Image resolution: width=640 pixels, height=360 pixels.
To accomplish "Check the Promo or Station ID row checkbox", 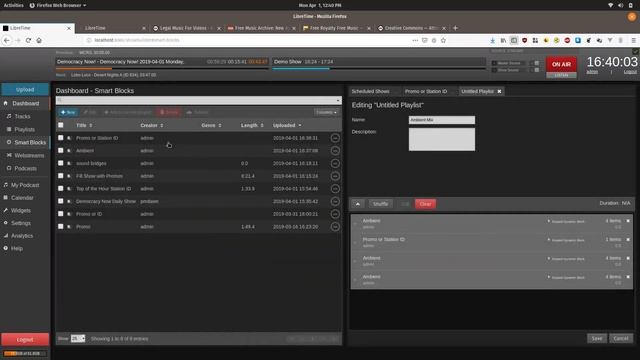I will click(x=61, y=138).
